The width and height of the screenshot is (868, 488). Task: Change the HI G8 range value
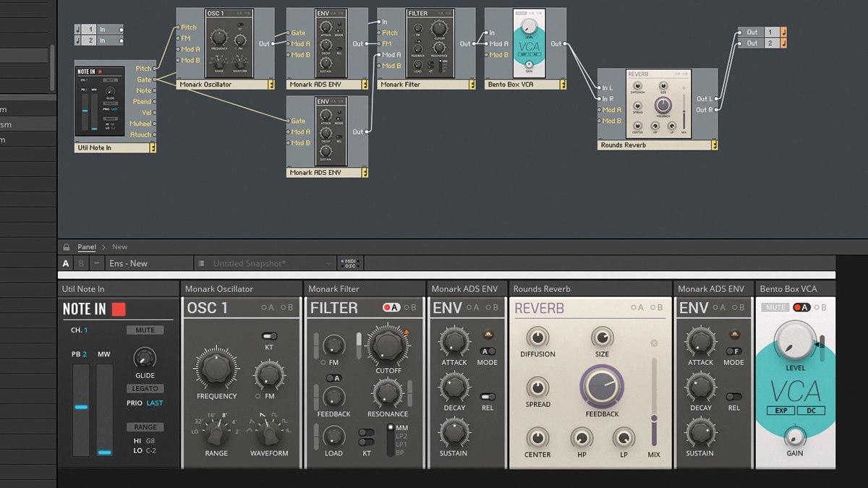tap(150, 440)
